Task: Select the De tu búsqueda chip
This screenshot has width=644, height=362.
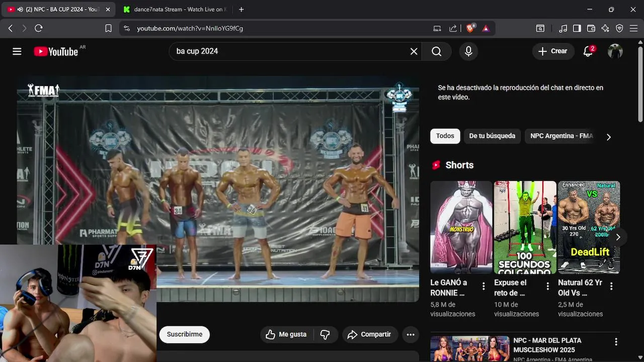Action: pos(492,136)
